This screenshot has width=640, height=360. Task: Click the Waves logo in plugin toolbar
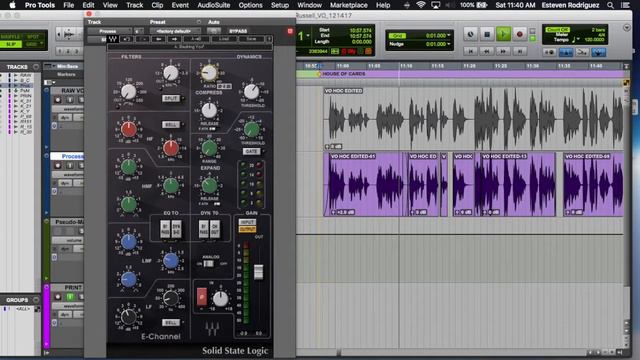click(113, 39)
